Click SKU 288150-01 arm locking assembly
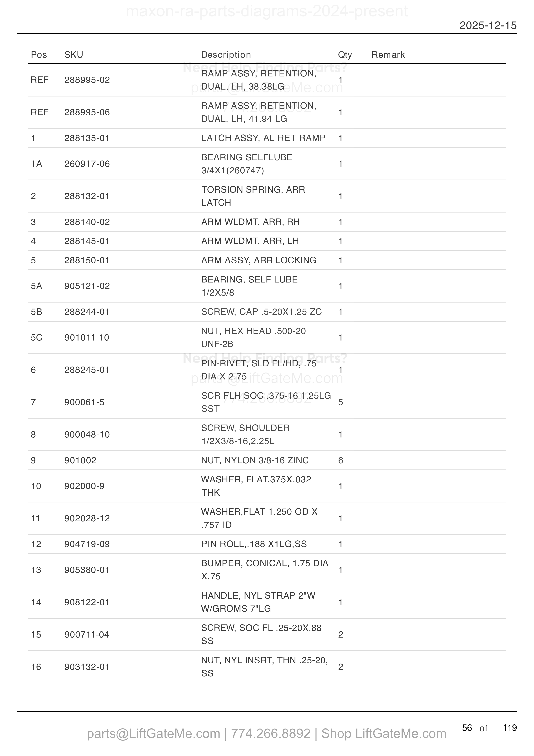This screenshot has width=534, height=756. click(87, 260)
